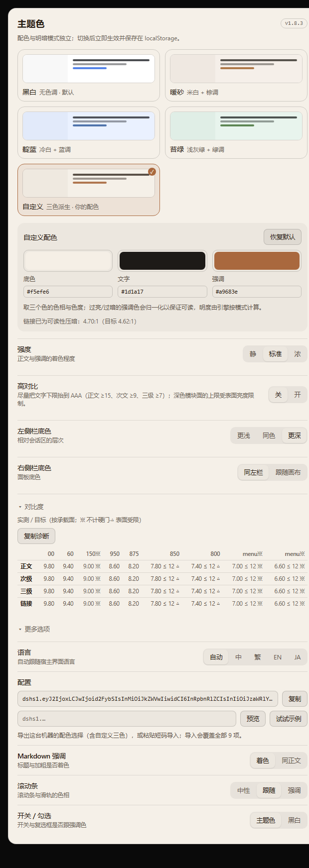Set 右侧栏底色 to 跟随画布

pos(288,472)
